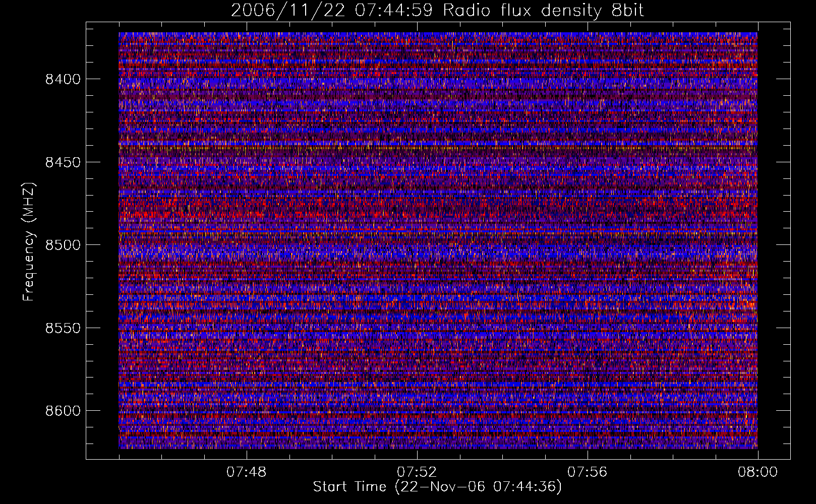The height and width of the screenshot is (504, 816).
Task: Select the 8400 frequency axis label
Action: (63, 79)
